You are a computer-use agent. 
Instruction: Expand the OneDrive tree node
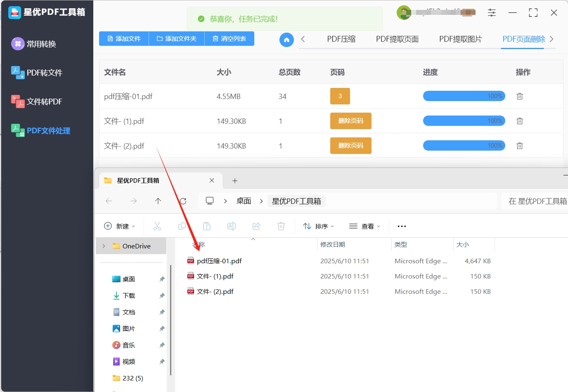tap(104, 246)
